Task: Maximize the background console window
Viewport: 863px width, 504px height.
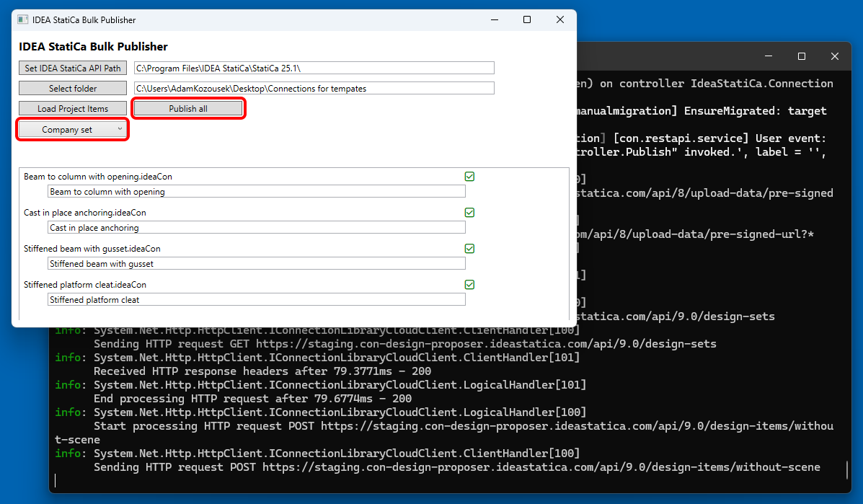Action: (802, 56)
